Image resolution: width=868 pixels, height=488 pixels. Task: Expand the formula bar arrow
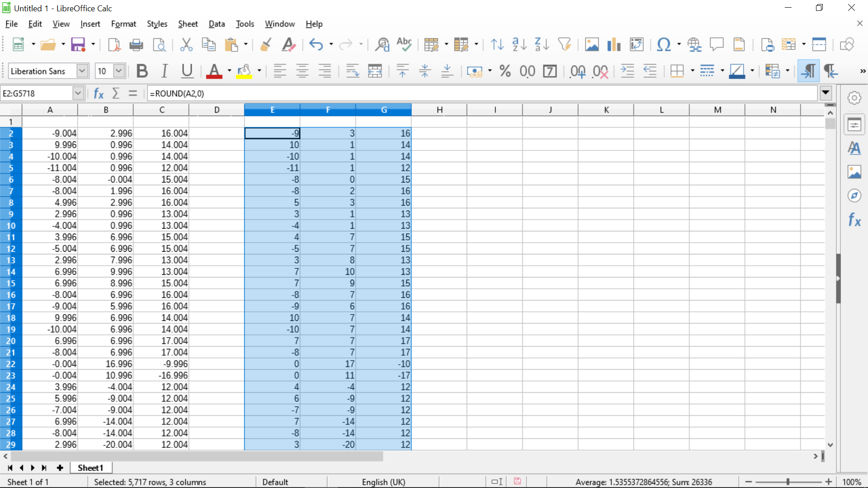[x=826, y=93]
